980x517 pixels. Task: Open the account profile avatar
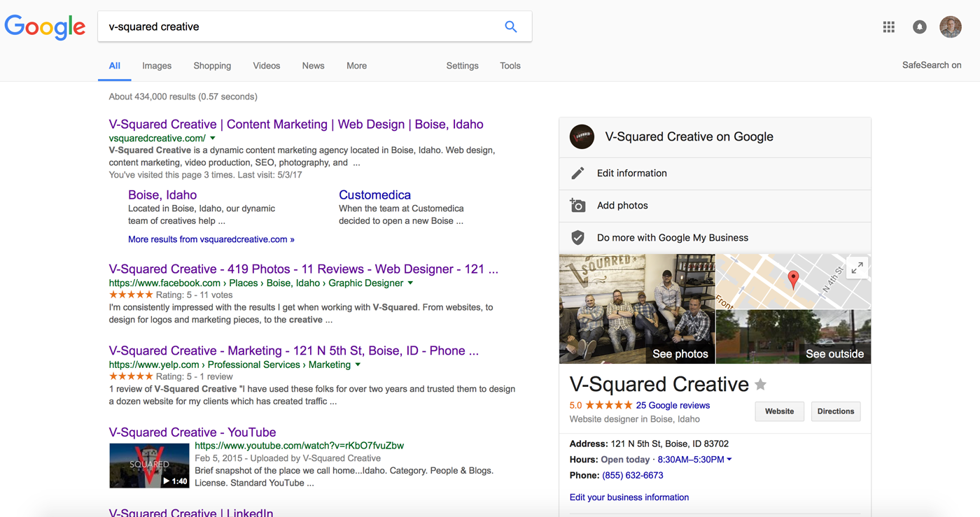[x=951, y=27]
